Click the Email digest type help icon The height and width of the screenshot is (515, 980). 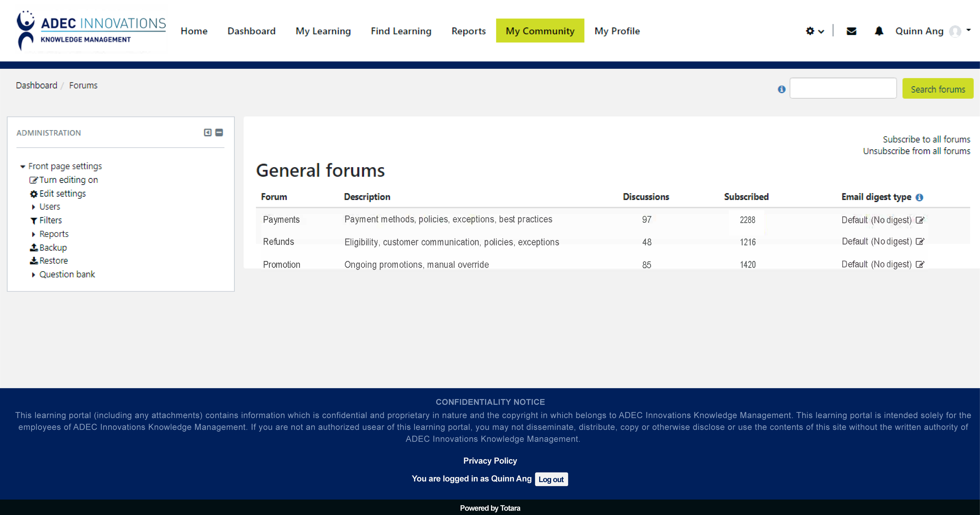coord(919,197)
